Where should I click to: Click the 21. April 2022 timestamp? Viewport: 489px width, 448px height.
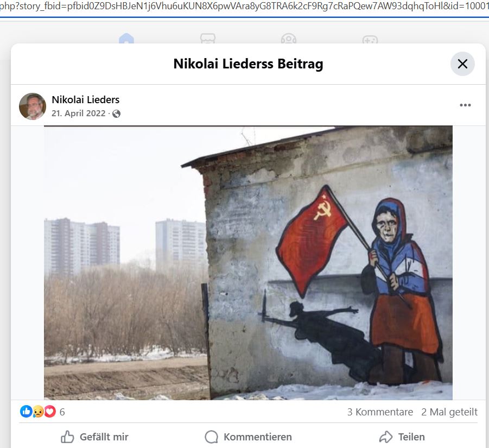[x=79, y=113]
